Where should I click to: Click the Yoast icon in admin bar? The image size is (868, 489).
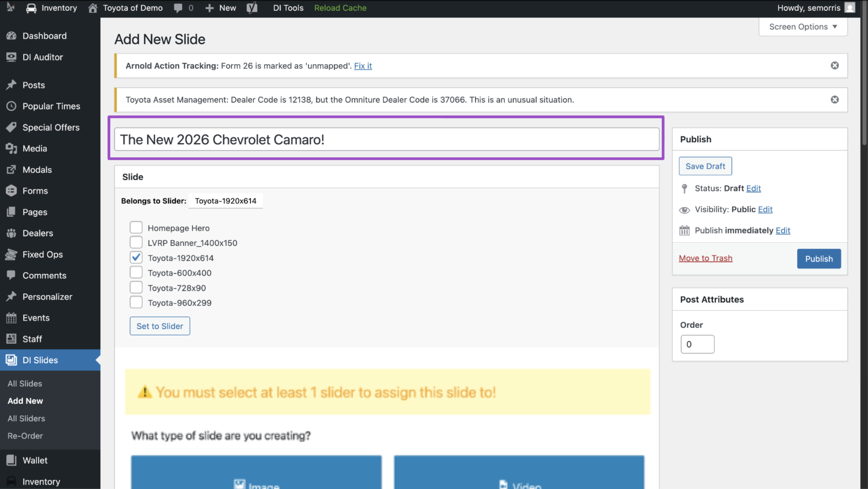[252, 8]
